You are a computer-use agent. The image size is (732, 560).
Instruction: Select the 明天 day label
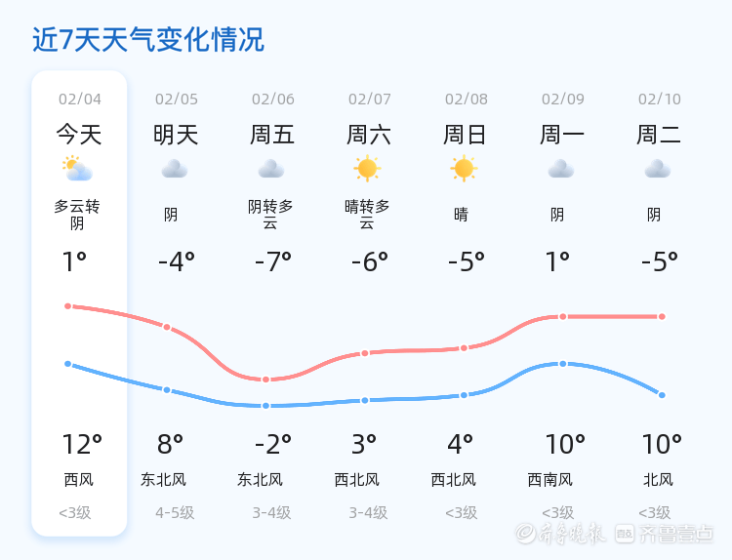(176, 135)
